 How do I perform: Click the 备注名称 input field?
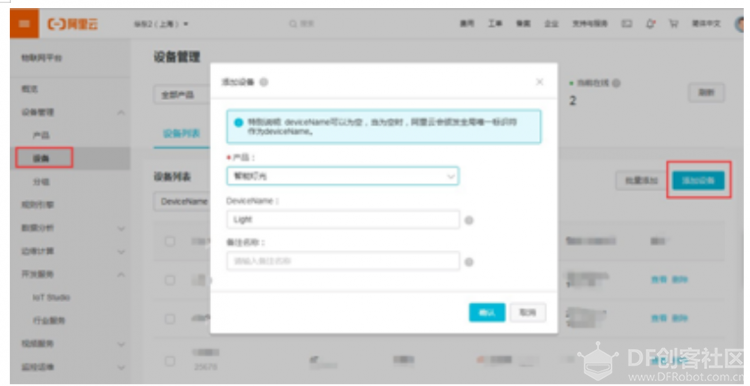(343, 261)
